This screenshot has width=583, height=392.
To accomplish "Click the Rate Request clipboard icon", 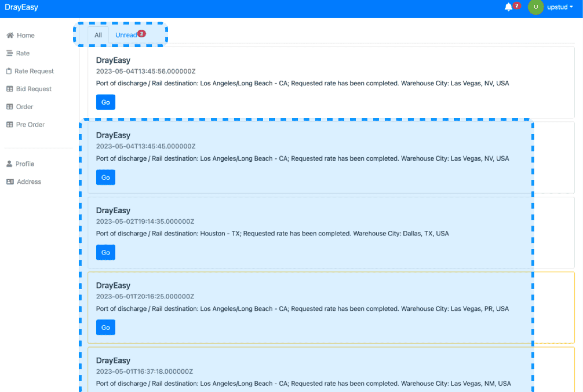I will 9,71.
